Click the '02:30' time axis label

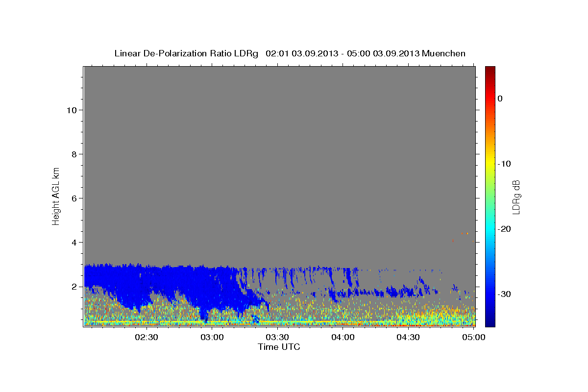pyautogui.click(x=147, y=338)
